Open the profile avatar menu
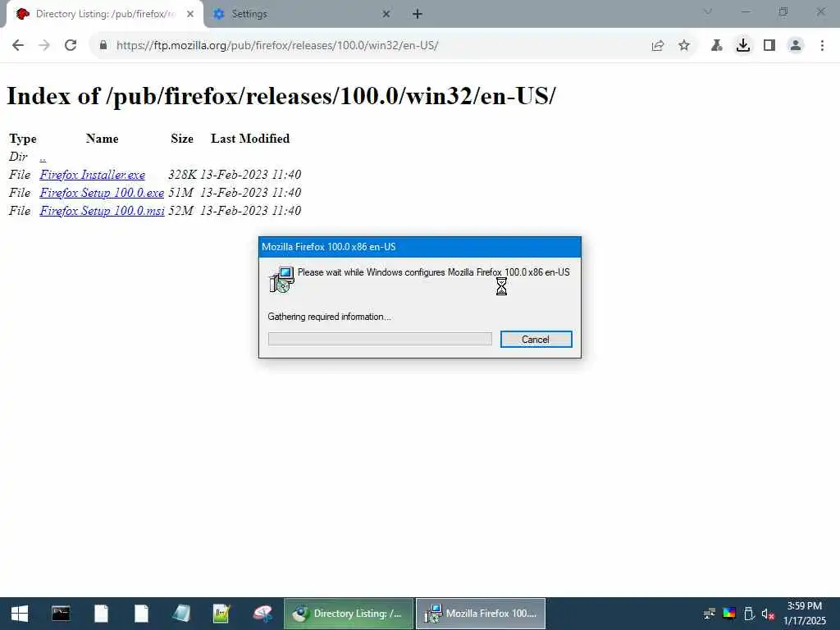Screen dimensions: 840x630 pos(796,46)
